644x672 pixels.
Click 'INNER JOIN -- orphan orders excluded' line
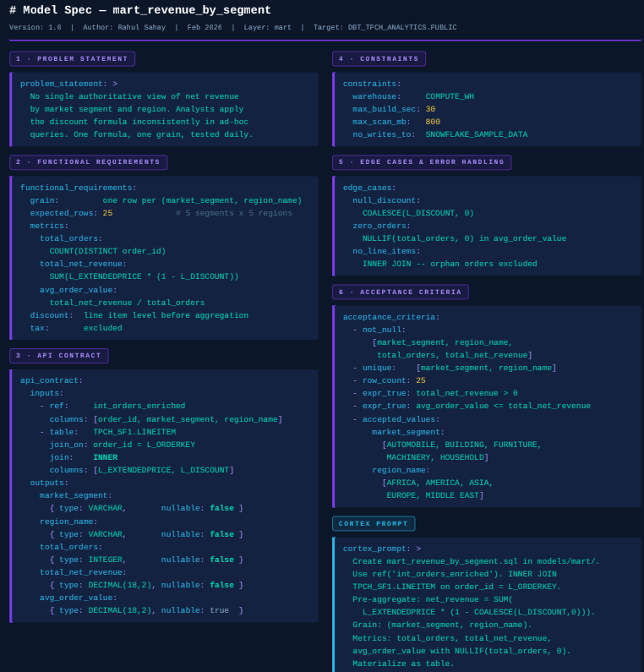(x=450, y=264)
